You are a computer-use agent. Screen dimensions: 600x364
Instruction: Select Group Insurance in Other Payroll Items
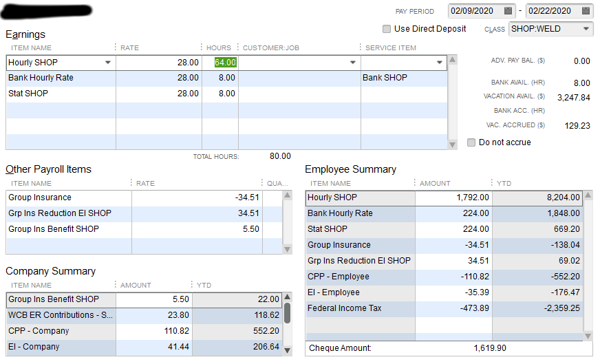(x=40, y=197)
